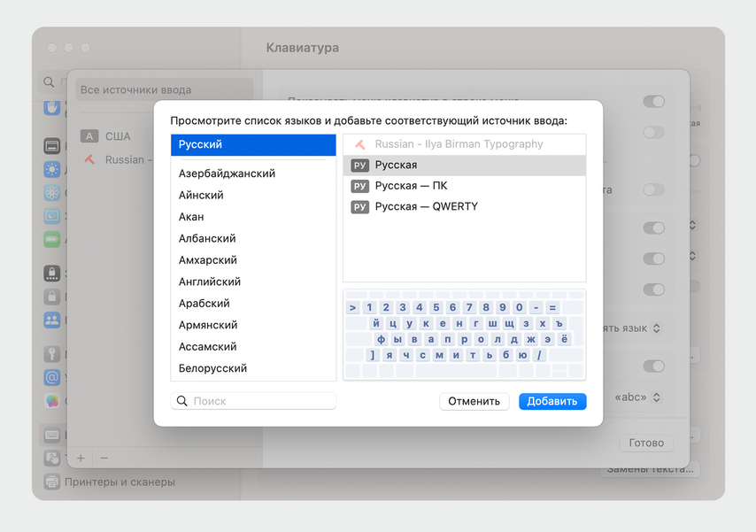Click the Ilya Birman Typography layout icon
756x532 pixels.
[x=359, y=144]
